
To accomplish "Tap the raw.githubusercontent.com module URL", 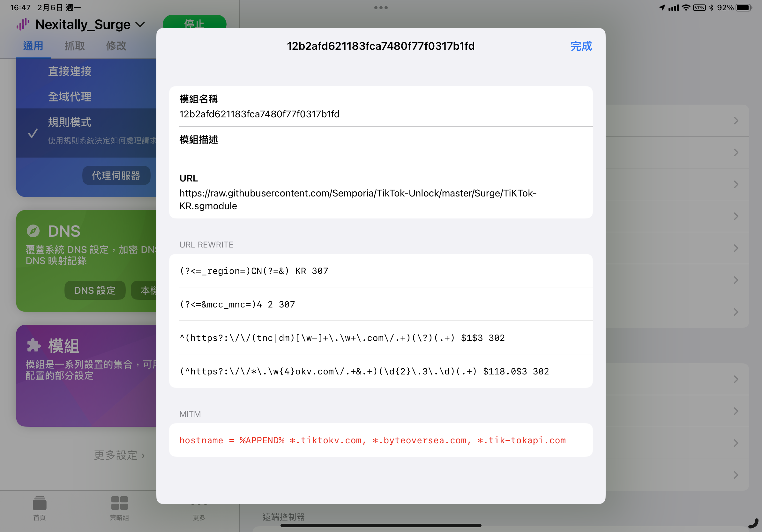I will click(358, 199).
